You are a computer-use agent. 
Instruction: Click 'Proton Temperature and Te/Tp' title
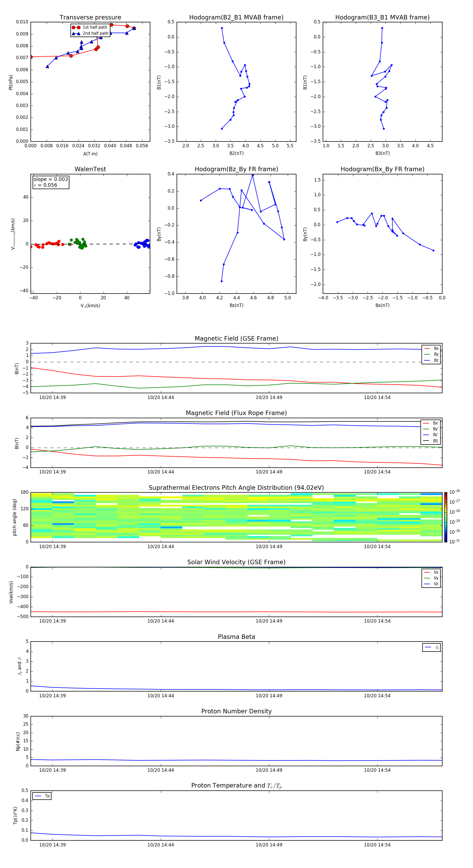[236, 785]
